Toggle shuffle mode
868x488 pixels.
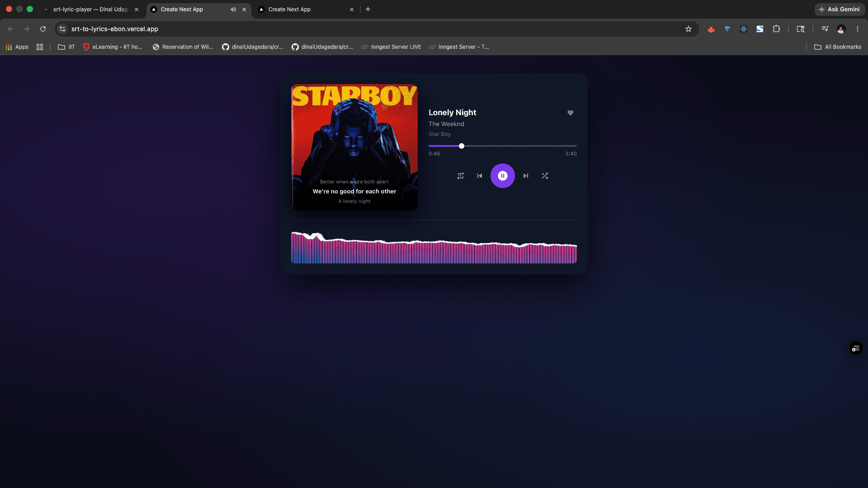545,176
